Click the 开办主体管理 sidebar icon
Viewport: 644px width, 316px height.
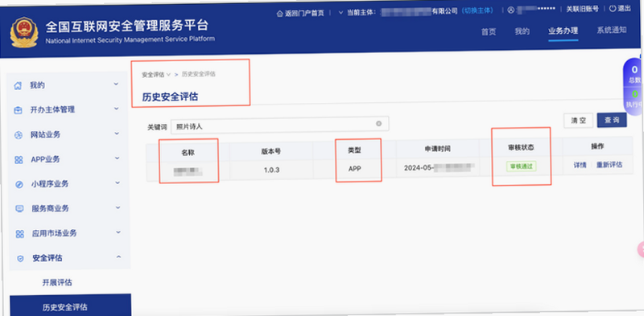pyautogui.click(x=18, y=110)
